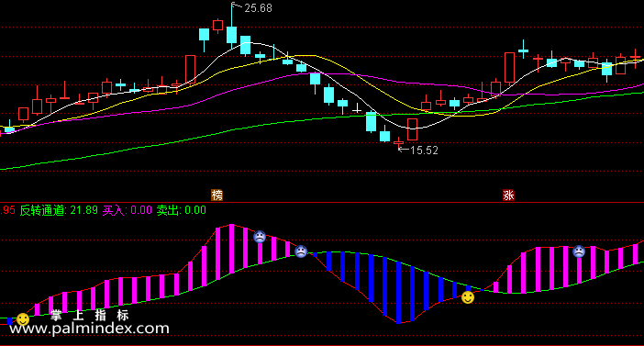Click the candlestick with the 25.68 high
Image resolution: width=644 pixels, height=346 pixels.
232,25
